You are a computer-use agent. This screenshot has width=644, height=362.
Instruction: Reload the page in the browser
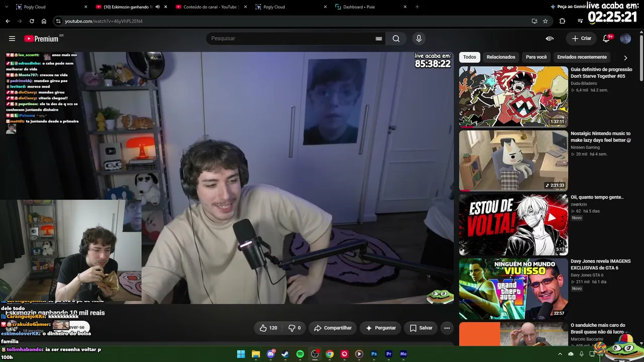coord(32,21)
